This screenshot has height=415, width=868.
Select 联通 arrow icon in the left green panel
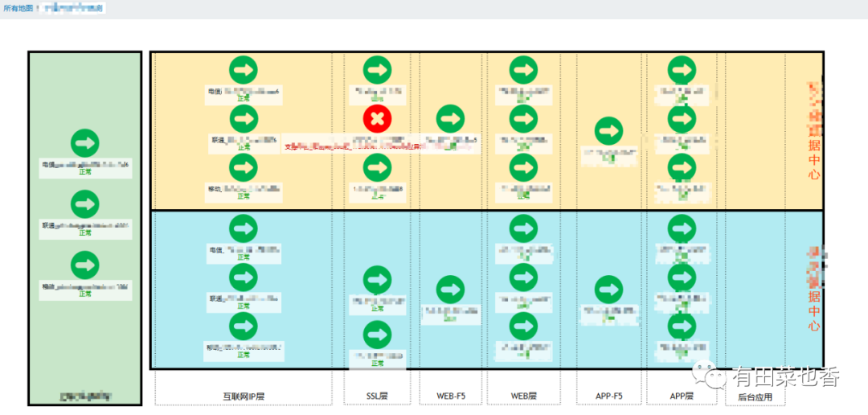pyautogui.click(x=84, y=203)
